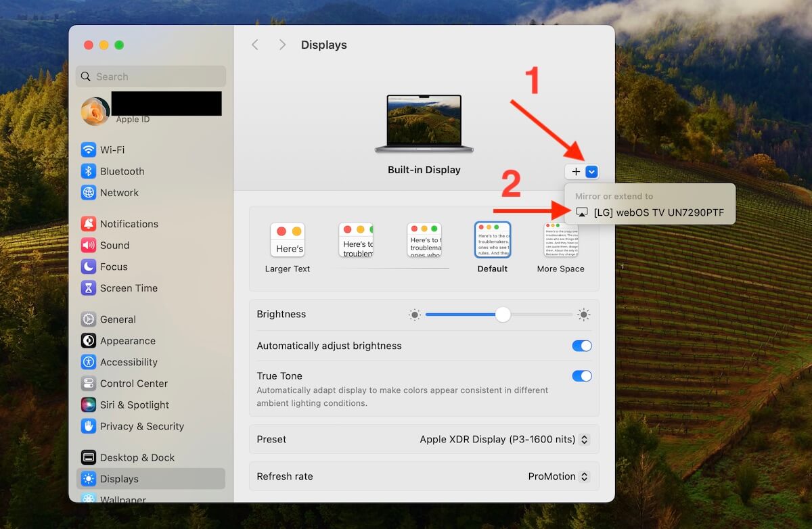Go back with the left chevron
The width and height of the screenshot is (812, 529).
point(255,45)
